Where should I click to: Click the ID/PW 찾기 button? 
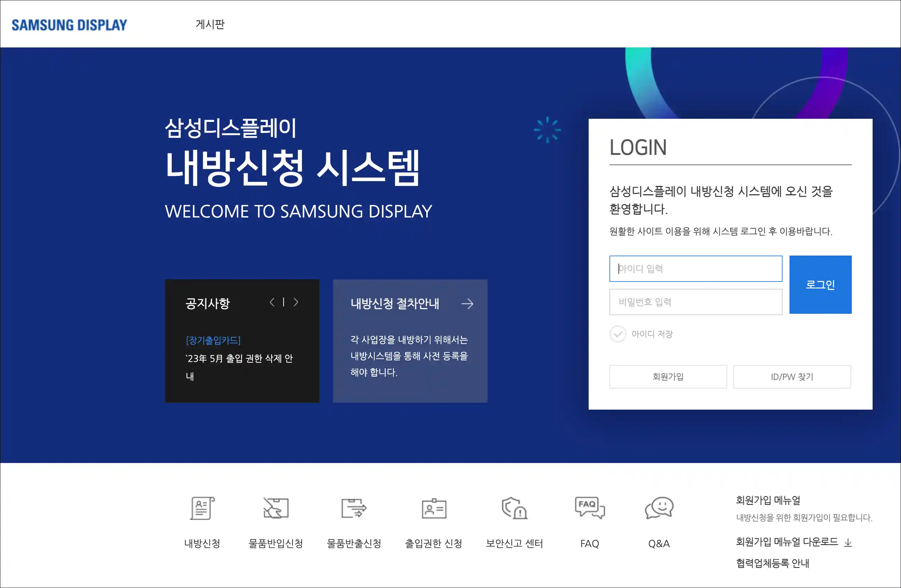(792, 377)
